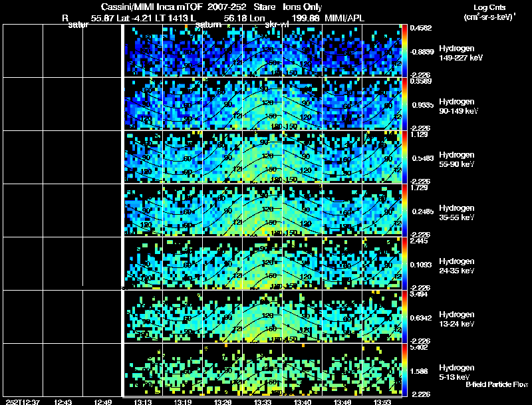The height and width of the screenshot is (405, 532).
Task: Click the '13:40' time axis label
Action: (303, 402)
